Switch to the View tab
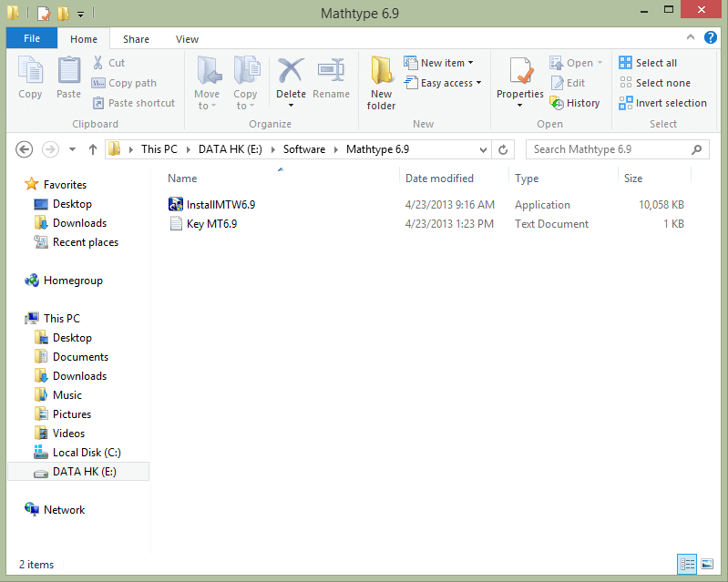This screenshot has height=582, width=728. coord(187,39)
